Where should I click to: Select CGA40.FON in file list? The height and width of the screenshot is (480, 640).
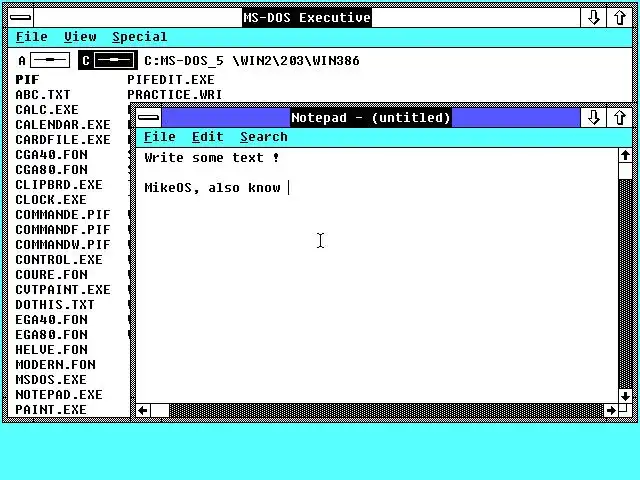click(x=51, y=155)
